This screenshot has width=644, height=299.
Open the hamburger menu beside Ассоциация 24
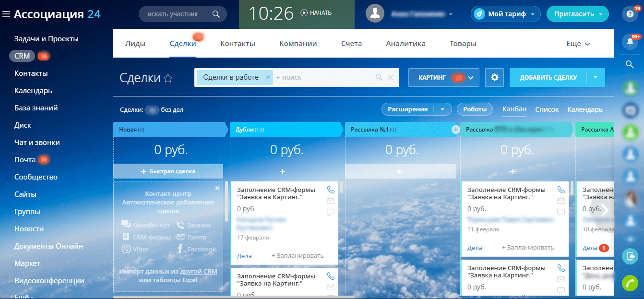tap(6, 14)
